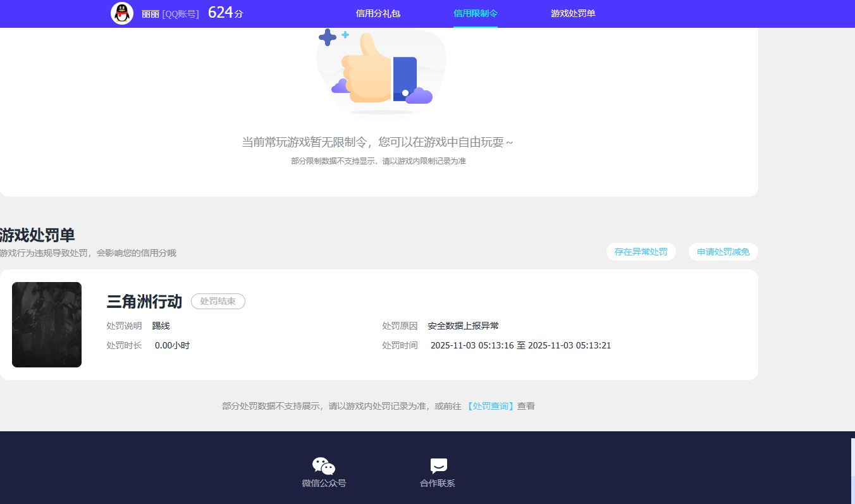This screenshot has width=855, height=504.
Task: Click the 存在异常处罚 button
Action: pos(641,251)
